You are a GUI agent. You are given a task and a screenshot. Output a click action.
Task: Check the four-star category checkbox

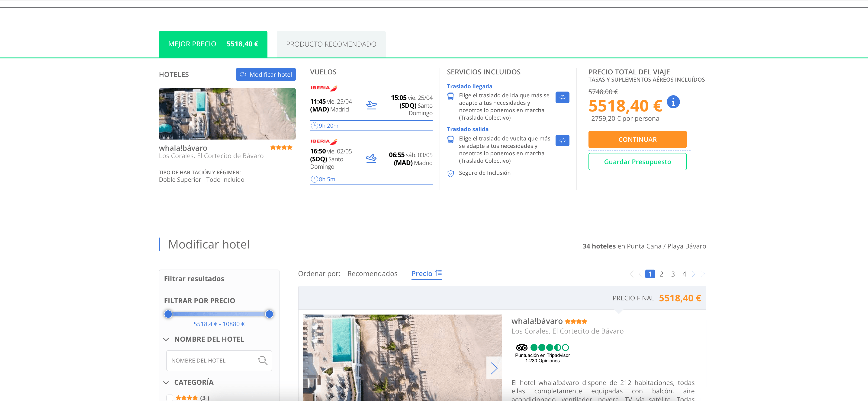pyautogui.click(x=170, y=398)
